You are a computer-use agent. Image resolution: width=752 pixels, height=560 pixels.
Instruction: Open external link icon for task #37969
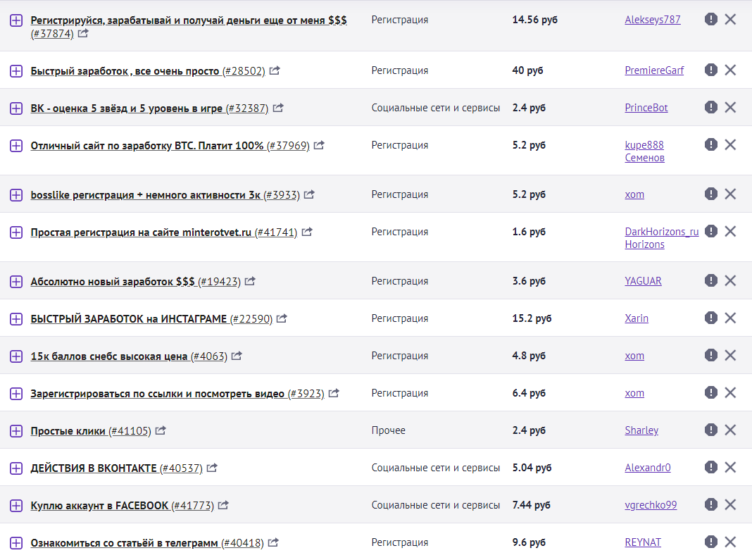click(320, 145)
